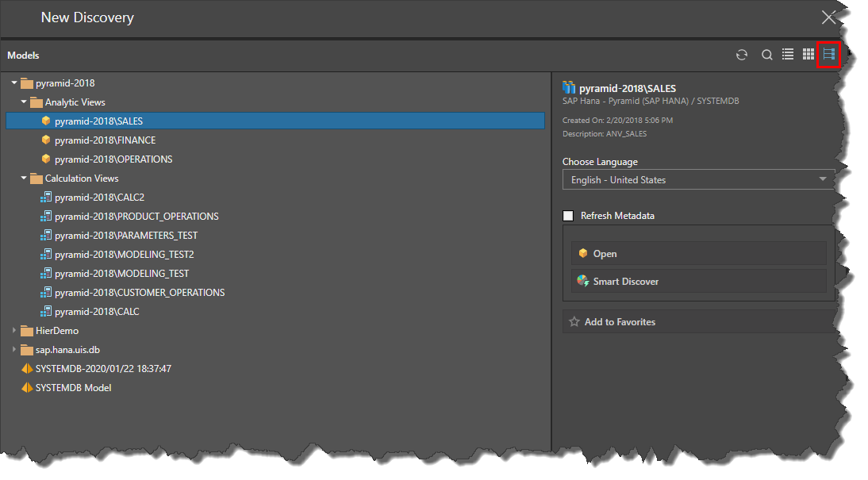The height and width of the screenshot is (480, 868).
Task: Click the SYSTEMDB-2020/01/22 model icon
Action: [26, 368]
